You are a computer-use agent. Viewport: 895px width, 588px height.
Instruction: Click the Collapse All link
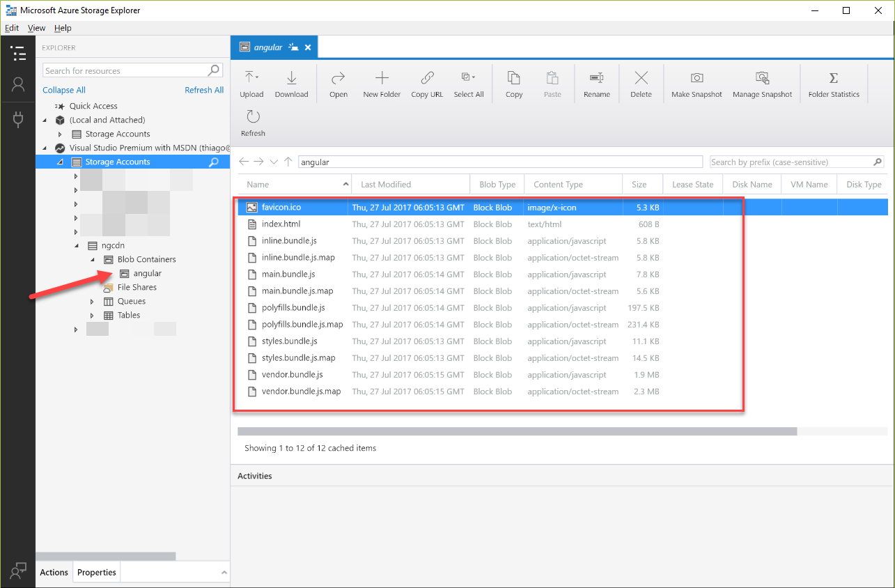(64, 90)
